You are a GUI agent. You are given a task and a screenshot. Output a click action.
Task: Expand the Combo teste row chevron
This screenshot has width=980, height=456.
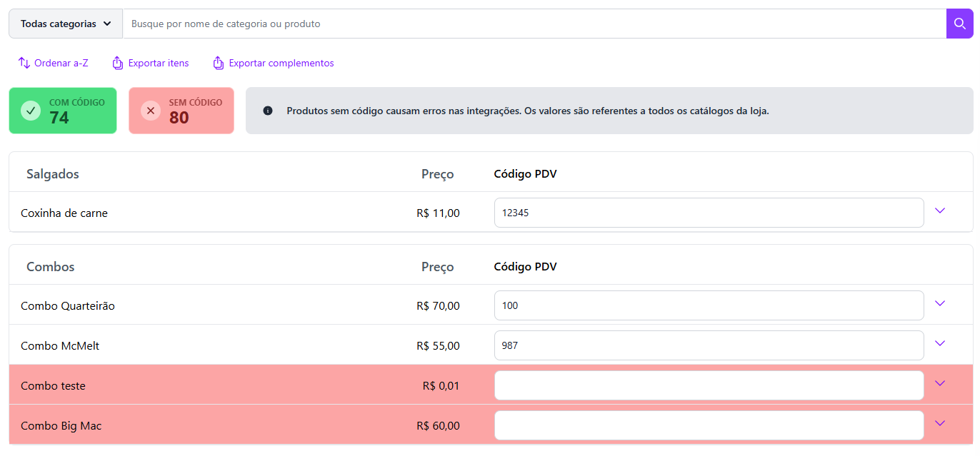tap(940, 383)
